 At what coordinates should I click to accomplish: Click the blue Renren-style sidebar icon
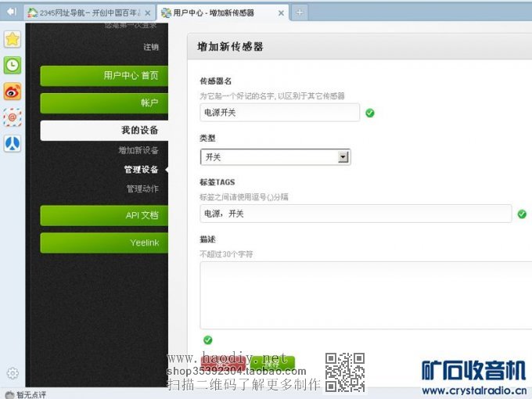coord(13,143)
